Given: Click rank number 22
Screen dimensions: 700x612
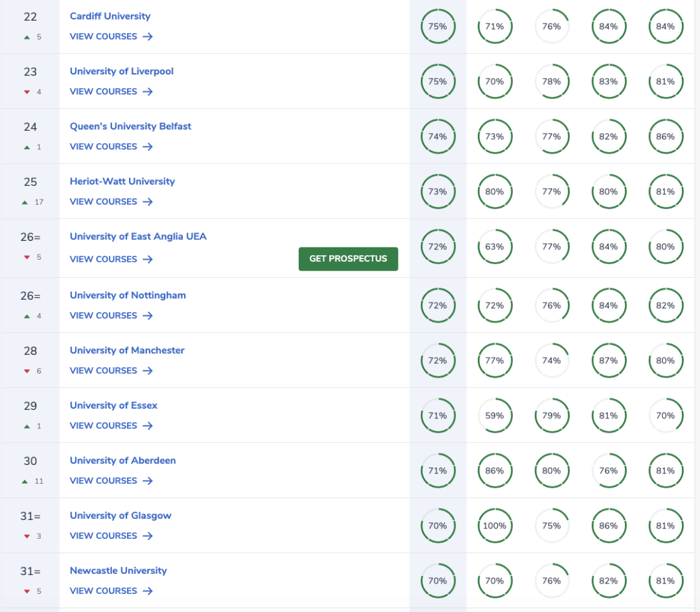Looking at the screenshot, I should click(30, 17).
